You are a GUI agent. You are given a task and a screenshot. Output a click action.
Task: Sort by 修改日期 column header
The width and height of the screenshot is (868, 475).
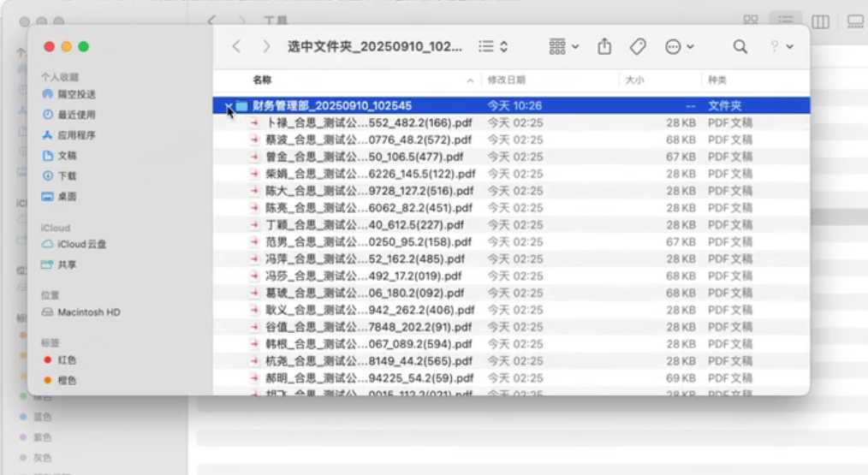506,80
